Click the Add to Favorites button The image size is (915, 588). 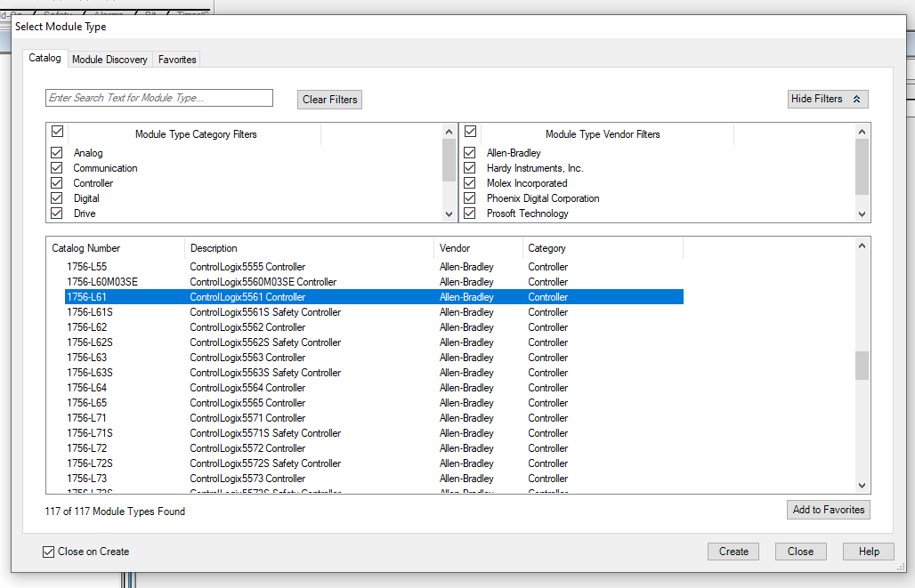click(x=829, y=510)
